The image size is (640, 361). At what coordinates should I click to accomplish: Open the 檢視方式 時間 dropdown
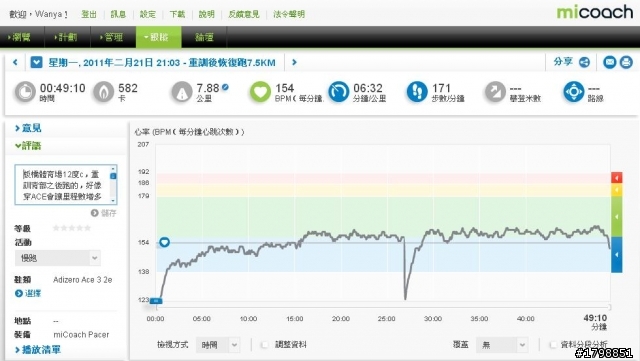click(x=218, y=345)
